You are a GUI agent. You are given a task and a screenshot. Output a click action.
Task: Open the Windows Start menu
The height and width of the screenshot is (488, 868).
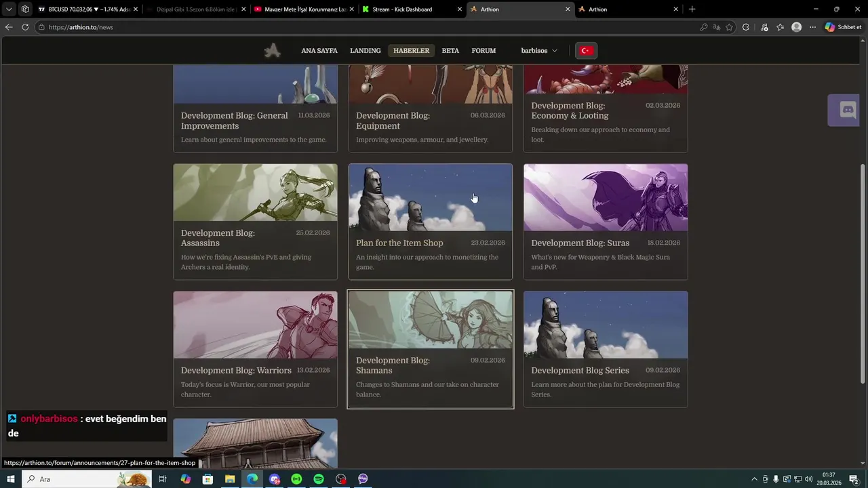(x=11, y=479)
